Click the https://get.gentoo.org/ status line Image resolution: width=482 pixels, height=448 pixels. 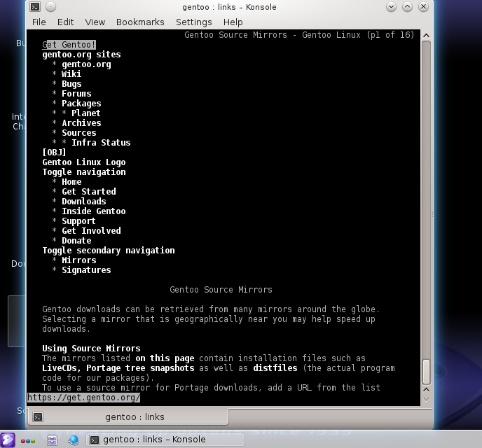tap(83, 398)
